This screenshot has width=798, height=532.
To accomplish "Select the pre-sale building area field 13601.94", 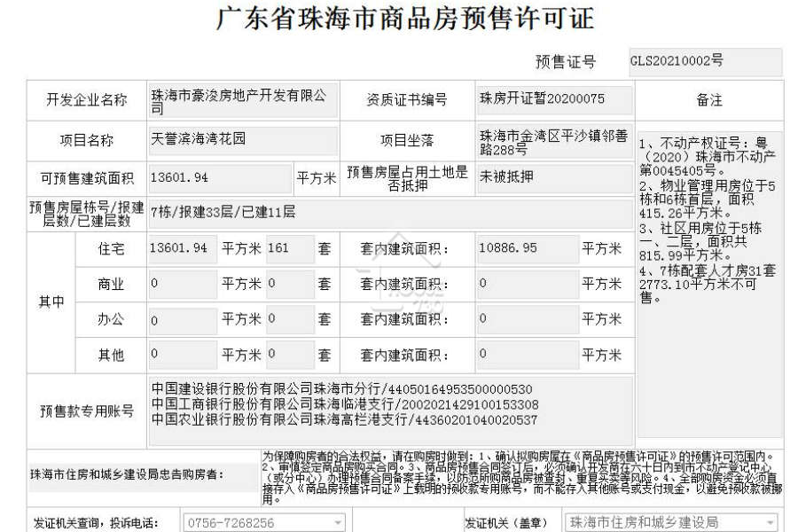I will tap(220, 178).
